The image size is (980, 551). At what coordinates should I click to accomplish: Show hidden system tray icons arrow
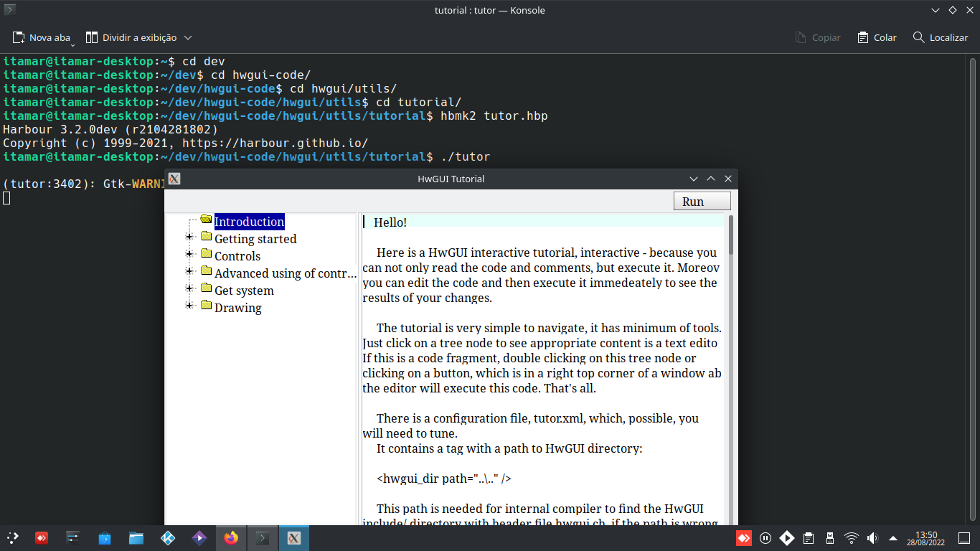(893, 537)
